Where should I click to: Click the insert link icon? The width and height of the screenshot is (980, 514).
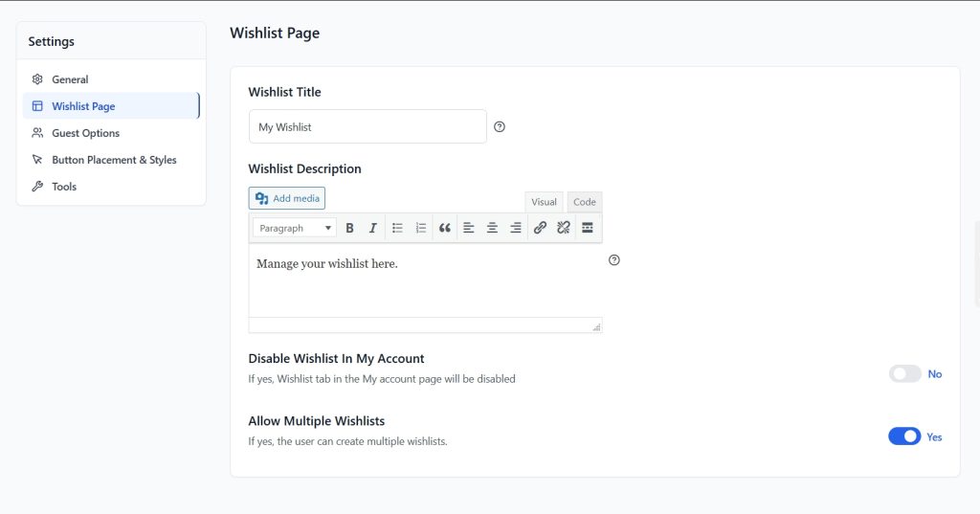point(540,228)
